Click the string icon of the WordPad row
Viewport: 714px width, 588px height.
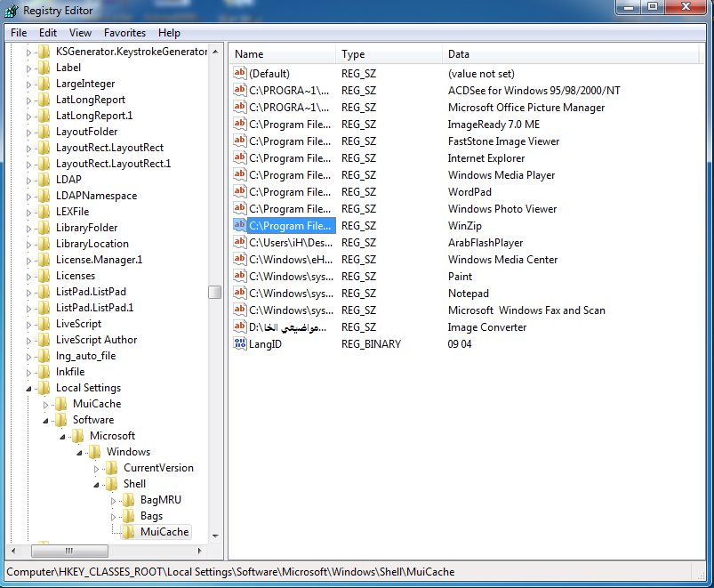tap(240, 191)
